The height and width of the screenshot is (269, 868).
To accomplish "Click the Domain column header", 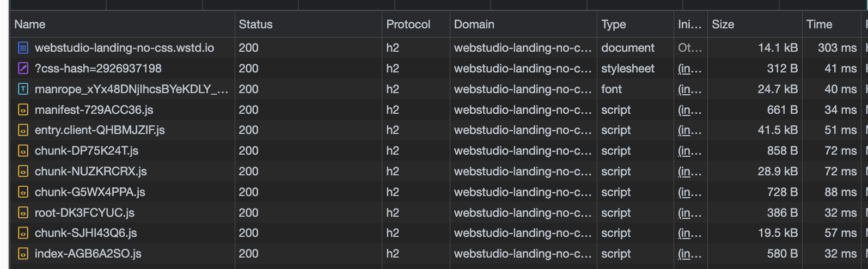I will click(x=474, y=25).
